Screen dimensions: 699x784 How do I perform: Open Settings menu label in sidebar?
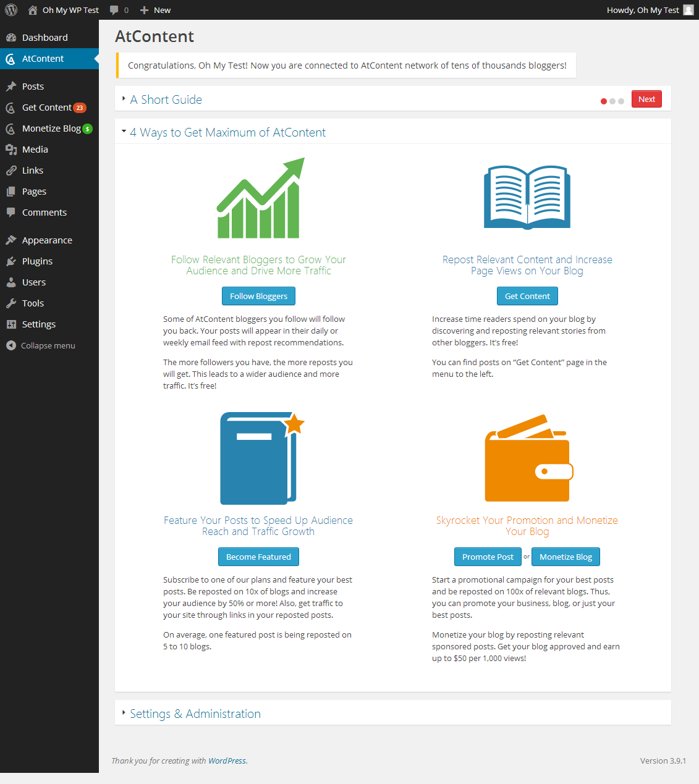[39, 324]
